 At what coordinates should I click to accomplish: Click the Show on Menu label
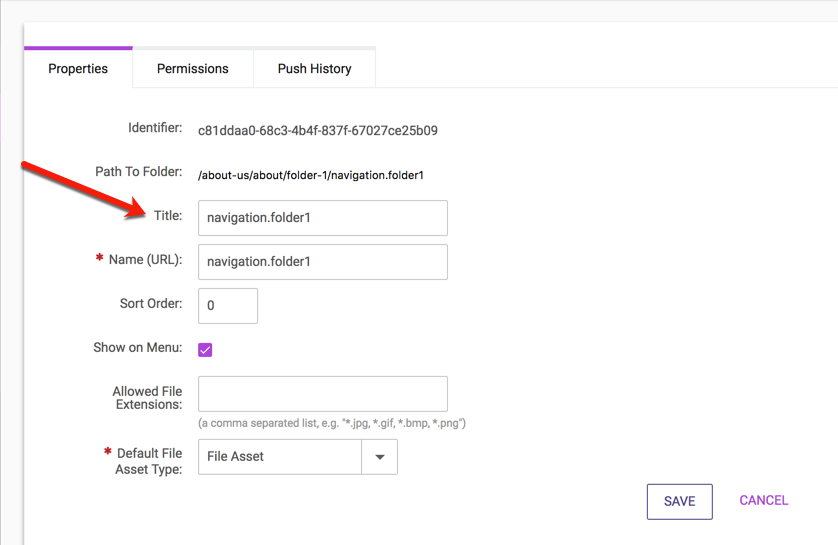(138, 348)
